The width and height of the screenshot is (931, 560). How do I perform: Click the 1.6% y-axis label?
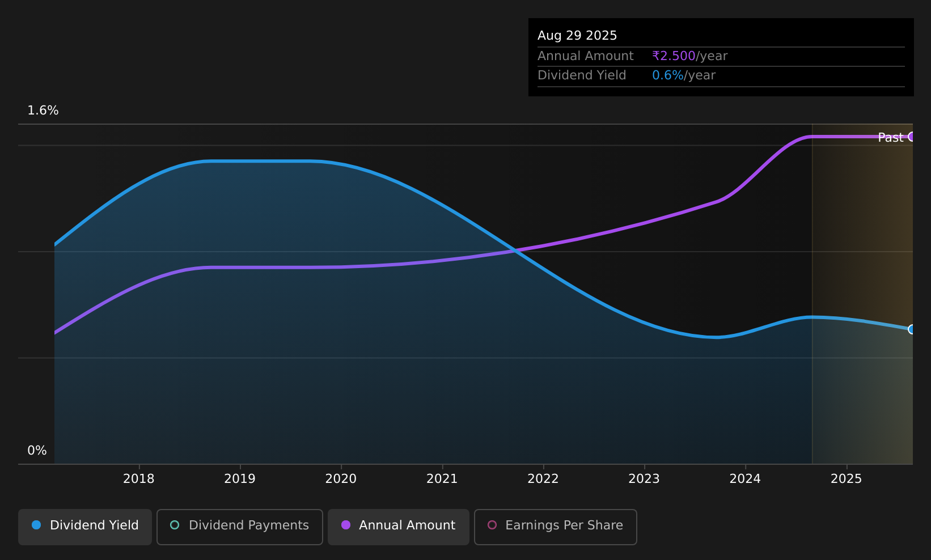pyautogui.click(x=43, y=111)
